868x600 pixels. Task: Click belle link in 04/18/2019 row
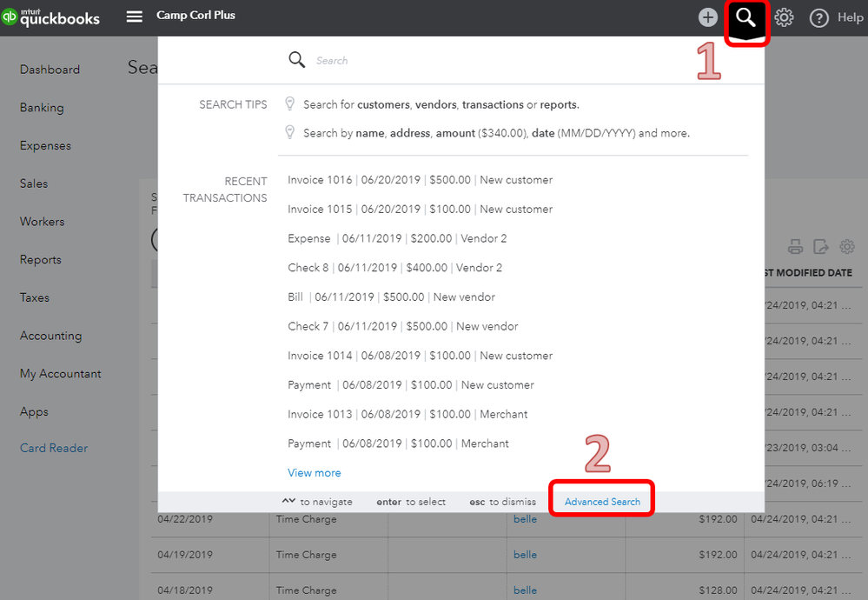pyautogui.click(x=525, y=590)
